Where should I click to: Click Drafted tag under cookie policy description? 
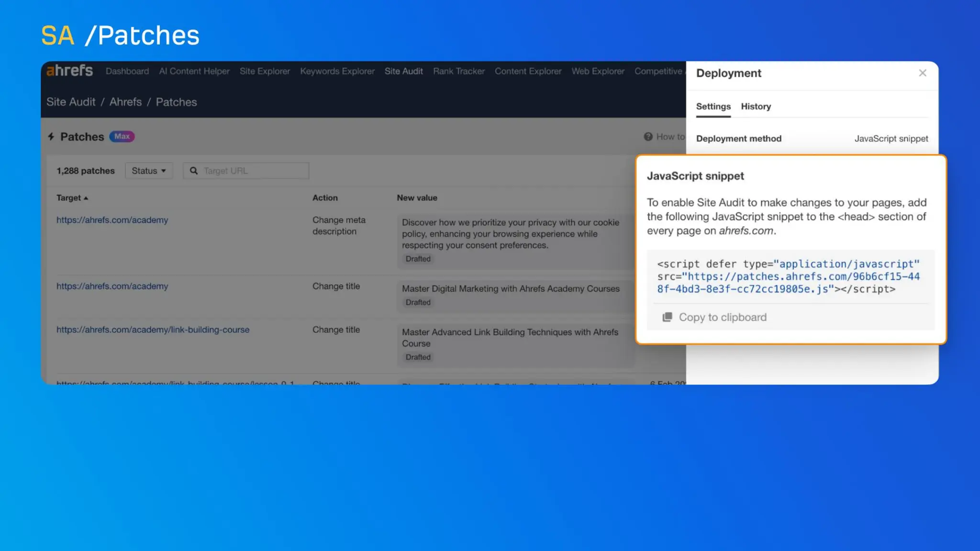[418, 259]
